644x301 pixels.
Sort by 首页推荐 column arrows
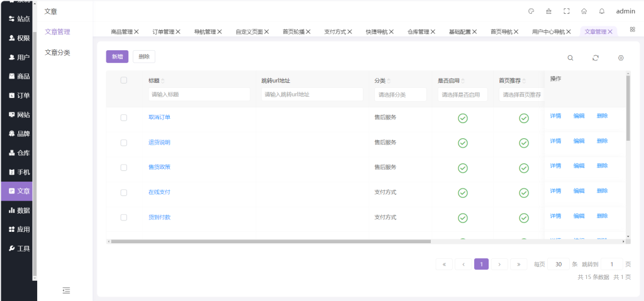[x=524, y=80]
